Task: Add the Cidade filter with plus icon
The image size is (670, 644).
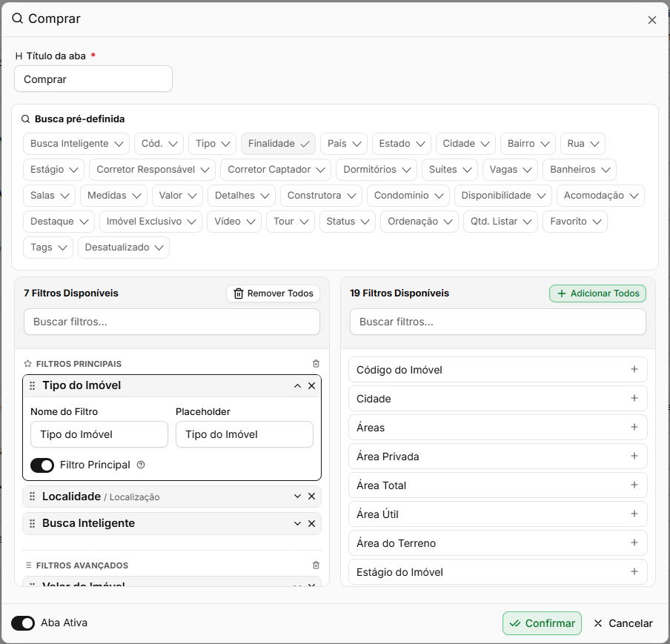Action: pyautogui.click(x=634, y=398)
